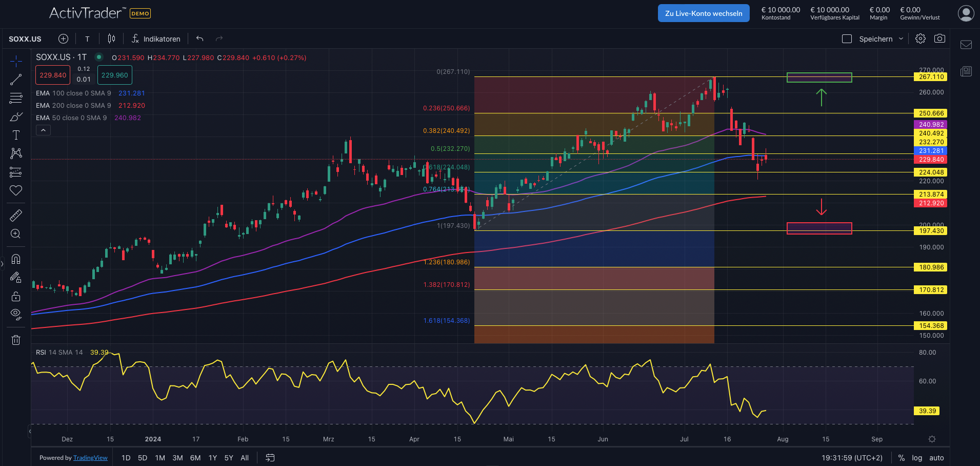This screenshot has width=980, height=466.
Task: Select the 3M time range
Action: coord(177,458)
